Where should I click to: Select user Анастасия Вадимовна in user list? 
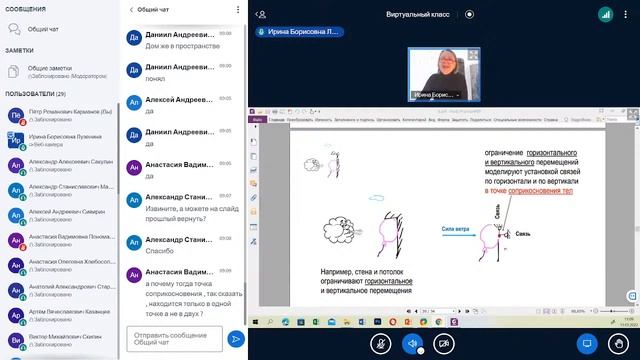pos(60,240)
